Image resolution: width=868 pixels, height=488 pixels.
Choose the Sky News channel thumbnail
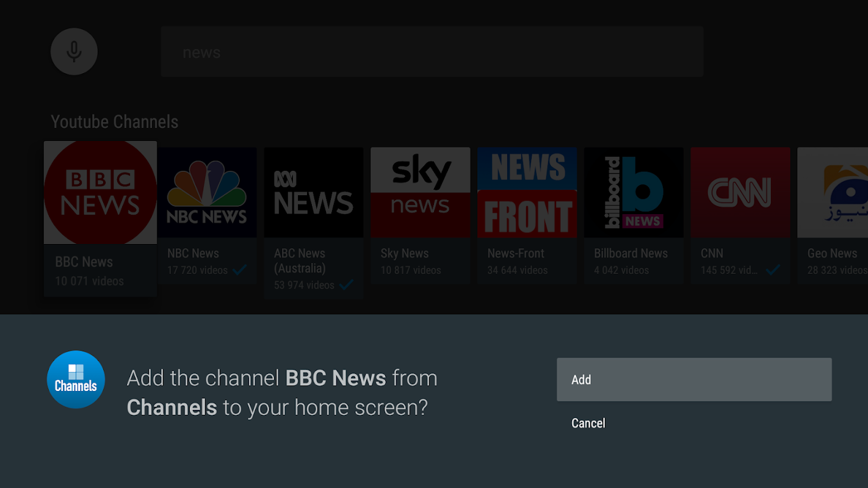click(421, 192)
